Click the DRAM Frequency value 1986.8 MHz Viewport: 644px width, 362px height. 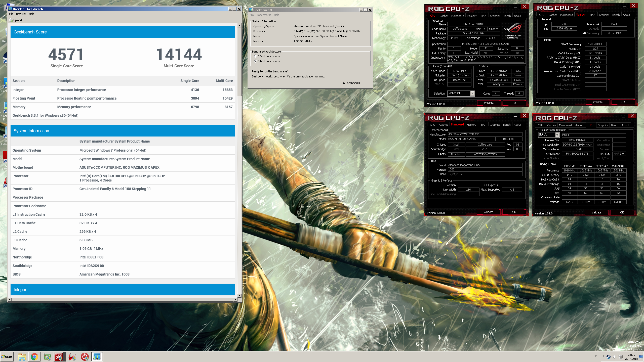click(x=595, y=44)
